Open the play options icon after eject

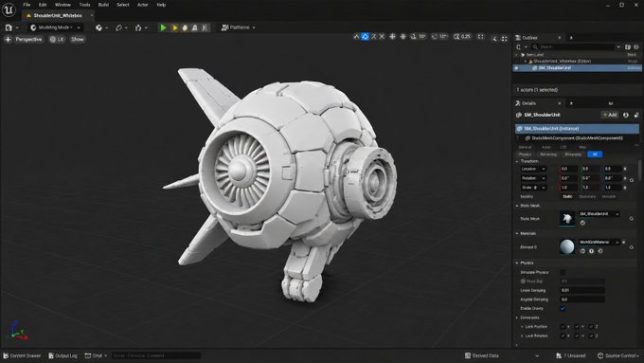click(205, 27)
